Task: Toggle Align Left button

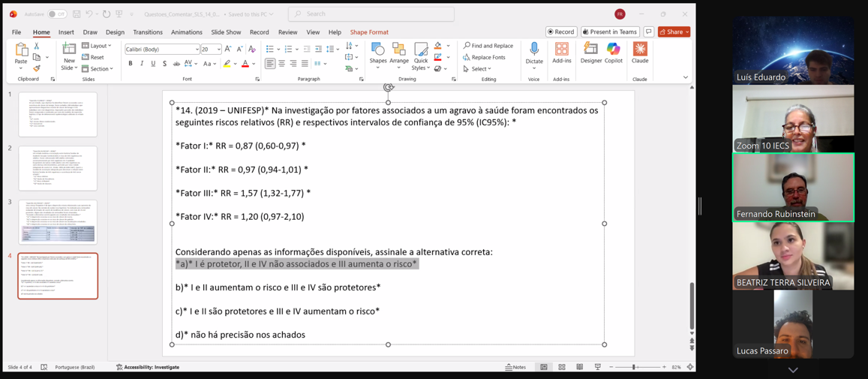Action: pos(269,63)
